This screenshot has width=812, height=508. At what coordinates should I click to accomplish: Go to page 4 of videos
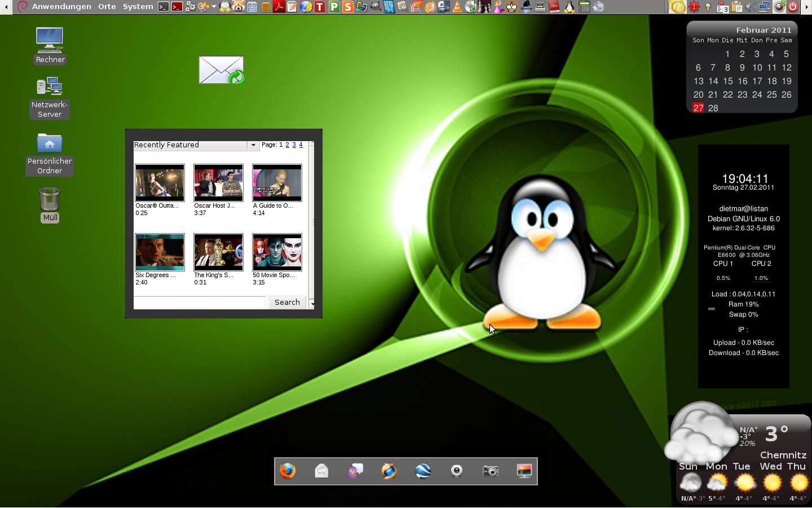[301, 144]
